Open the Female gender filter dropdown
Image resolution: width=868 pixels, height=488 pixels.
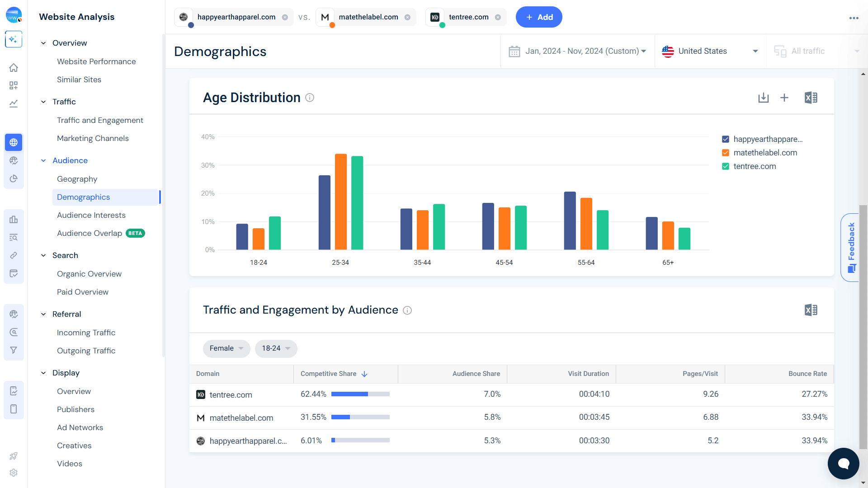coord(226,348)
